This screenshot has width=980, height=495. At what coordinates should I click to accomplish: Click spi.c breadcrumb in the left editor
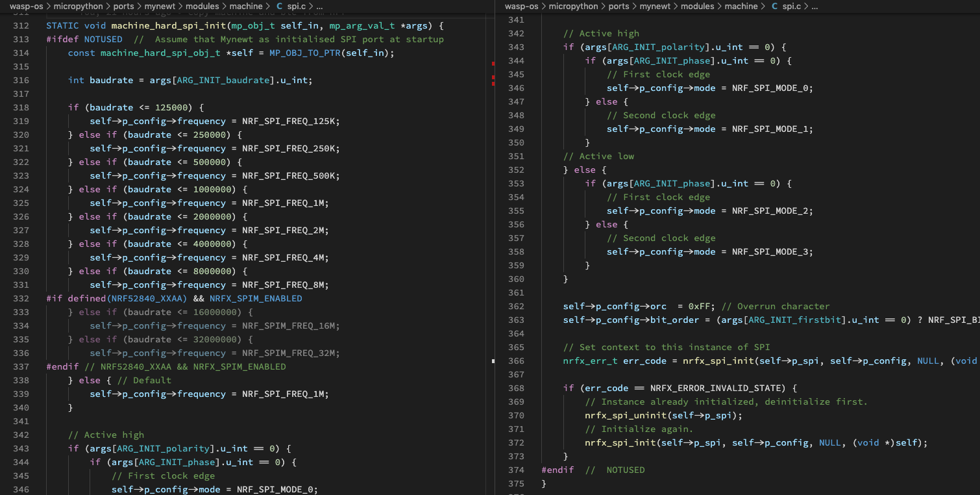coord(297,6)
